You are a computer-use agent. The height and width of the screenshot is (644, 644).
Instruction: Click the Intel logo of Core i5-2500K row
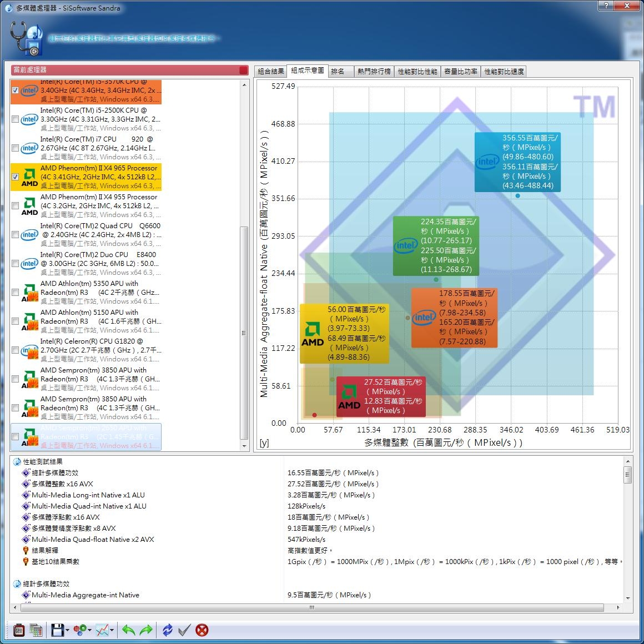pyautogui.click(x=29, y=119)
